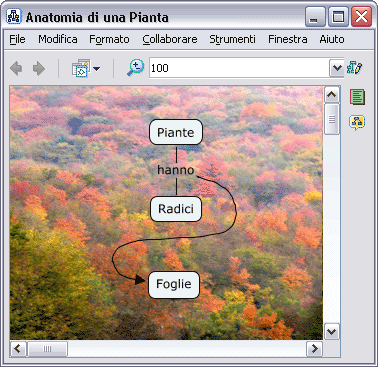Image resolution: width=378 pixels, height=367 pixels.
Task: Open the File menu
Action: (x=17, y=39)
